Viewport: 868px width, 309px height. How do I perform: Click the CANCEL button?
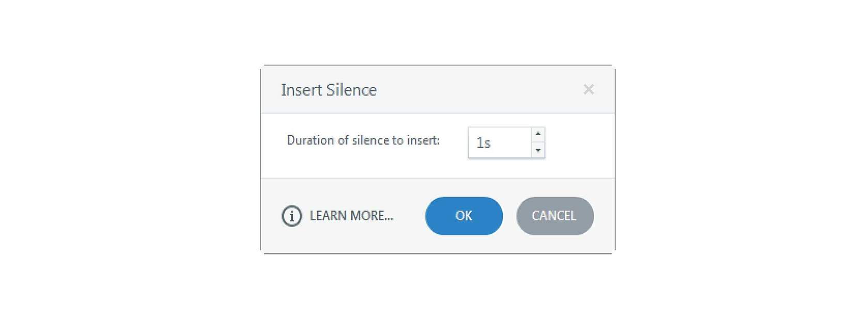[x=555, y=216]
